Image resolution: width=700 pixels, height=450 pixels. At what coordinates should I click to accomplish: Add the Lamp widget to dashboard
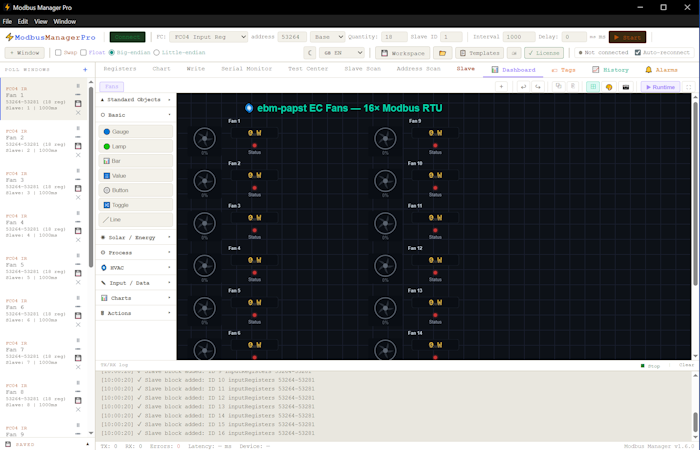(x=136, y=146)
